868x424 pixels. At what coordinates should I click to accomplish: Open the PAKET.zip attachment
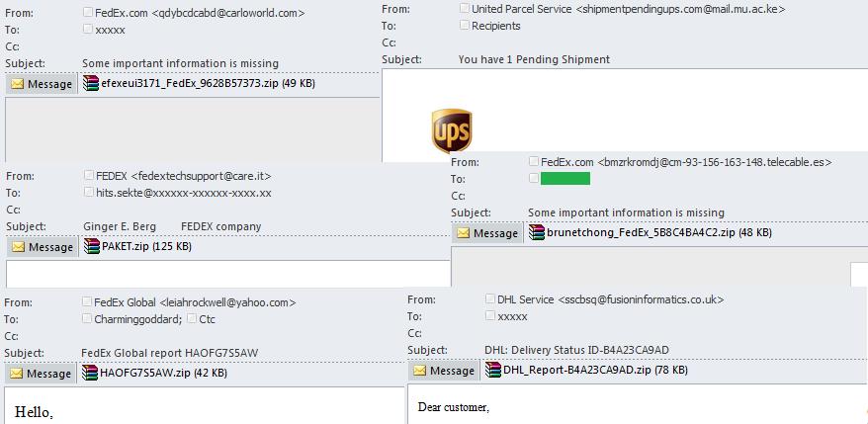click(137, 246)
